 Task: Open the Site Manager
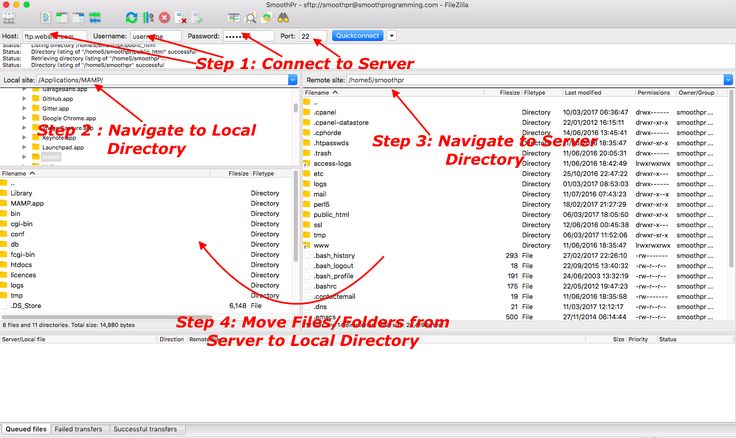(9, 18)
